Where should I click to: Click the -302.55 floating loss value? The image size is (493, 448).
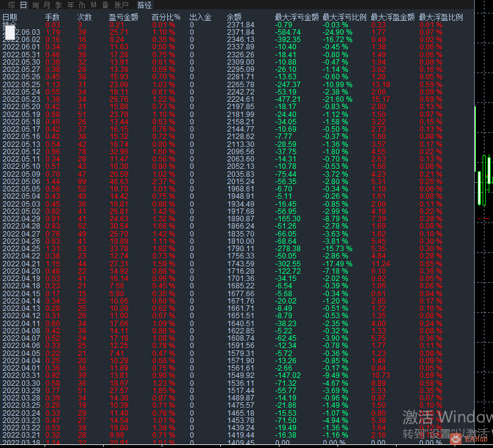[x=288, y=263]
